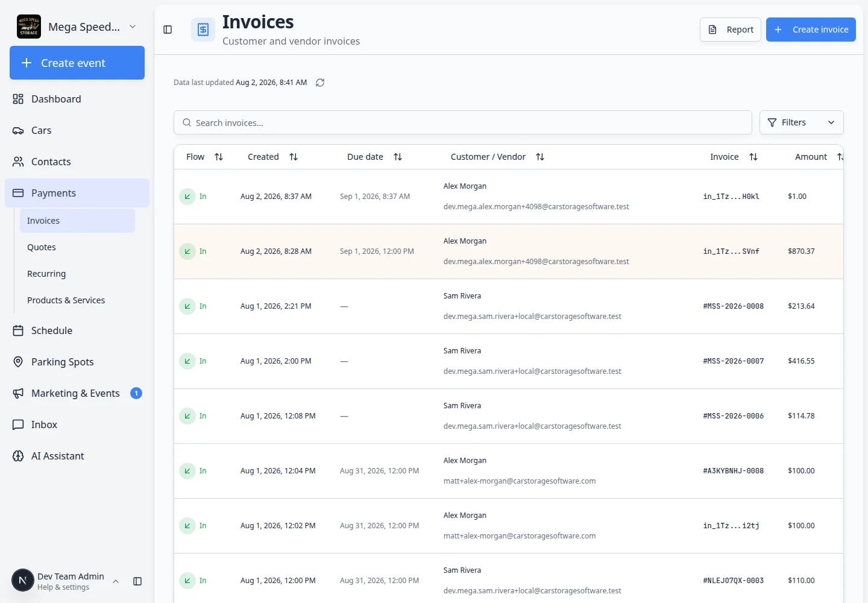868x603 pixels.
Task: Click the Invoices page header icon
Action: (x=203, y=30)
